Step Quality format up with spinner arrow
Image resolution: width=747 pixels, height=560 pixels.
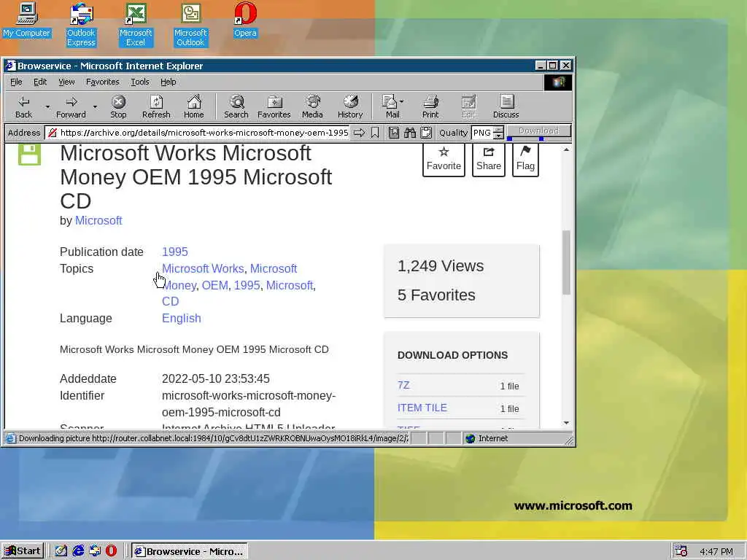[498, 130]
